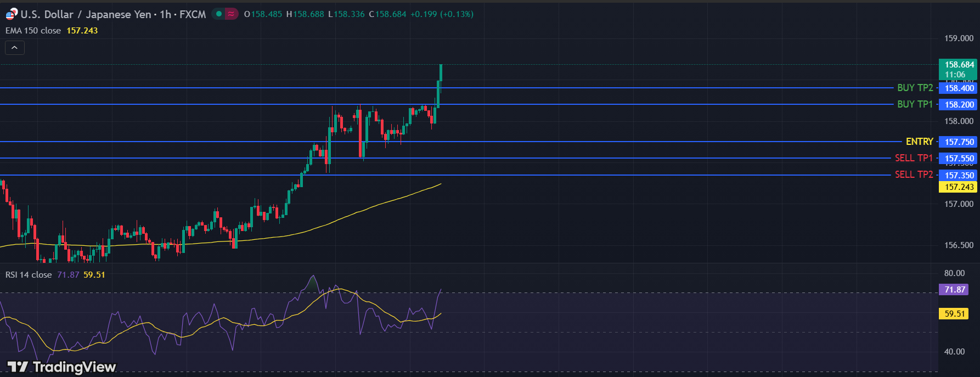Image resolution: width=980 pixels, height=377 pixels.
Task: Click the 157.750 entry price axis label
Action: click(x=959, y=142)
